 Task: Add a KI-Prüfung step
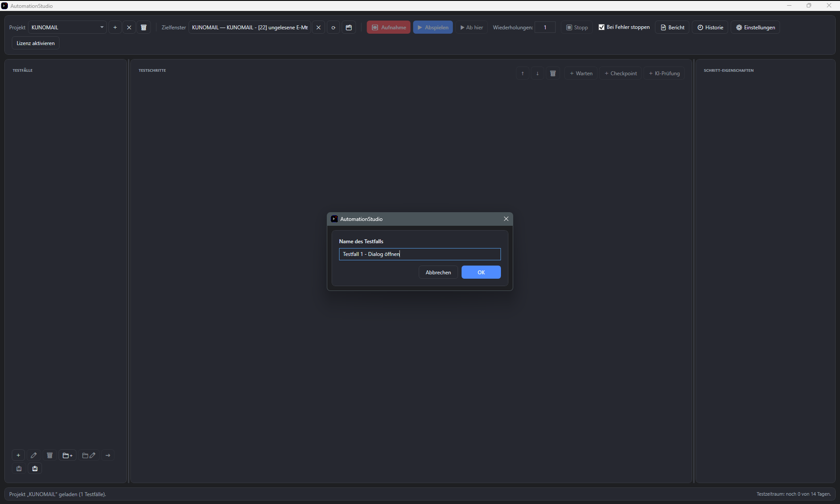pos(664,73)
